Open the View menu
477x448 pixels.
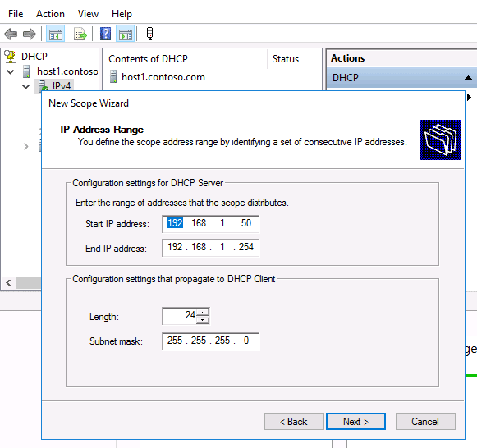(88, 14)
